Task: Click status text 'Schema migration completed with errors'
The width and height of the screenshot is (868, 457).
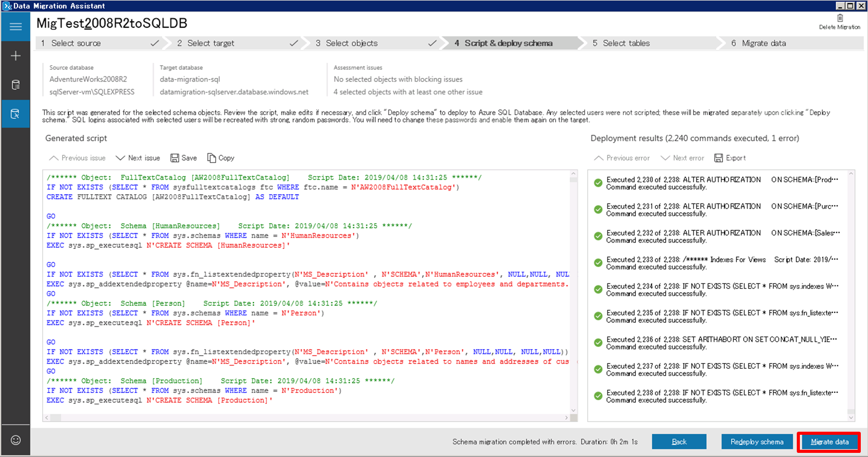Action: (x=515, y=442)
